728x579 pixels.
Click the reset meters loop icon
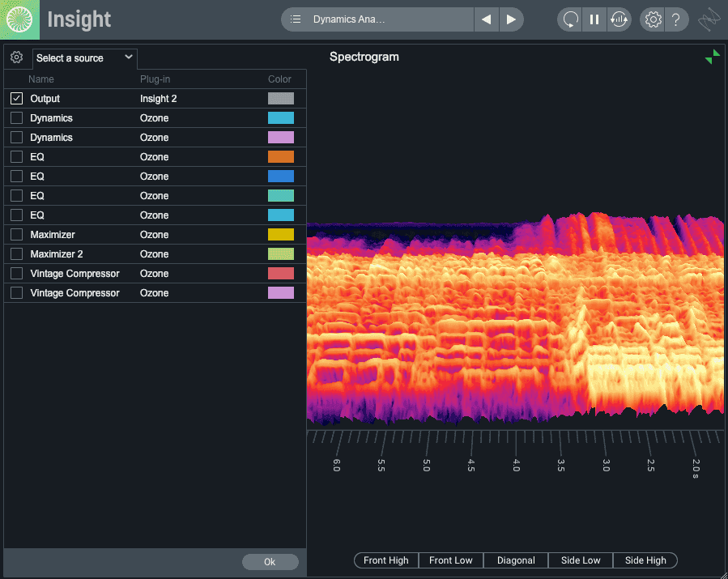tap(570, 19)
